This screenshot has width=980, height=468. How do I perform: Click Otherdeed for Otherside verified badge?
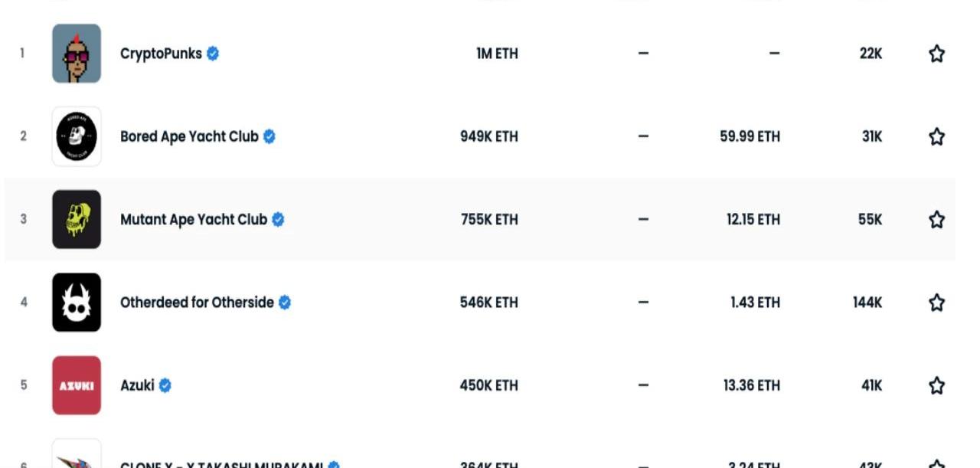(x=285, y=303)
